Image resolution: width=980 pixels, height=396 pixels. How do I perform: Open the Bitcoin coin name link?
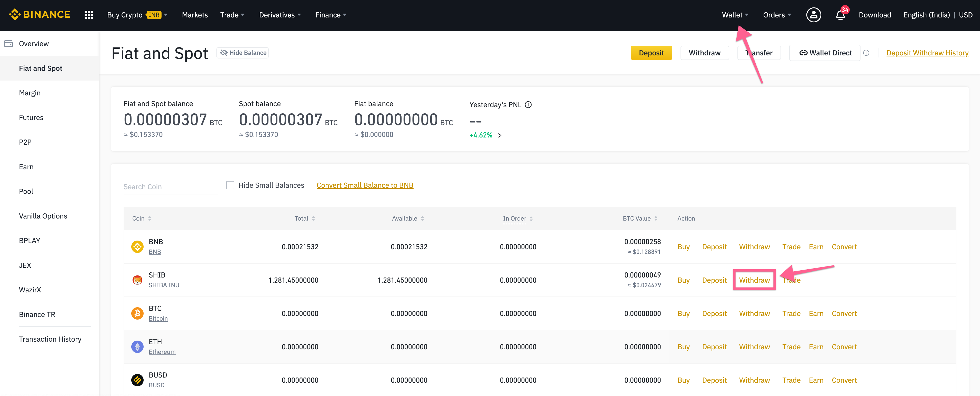(158, 318)
